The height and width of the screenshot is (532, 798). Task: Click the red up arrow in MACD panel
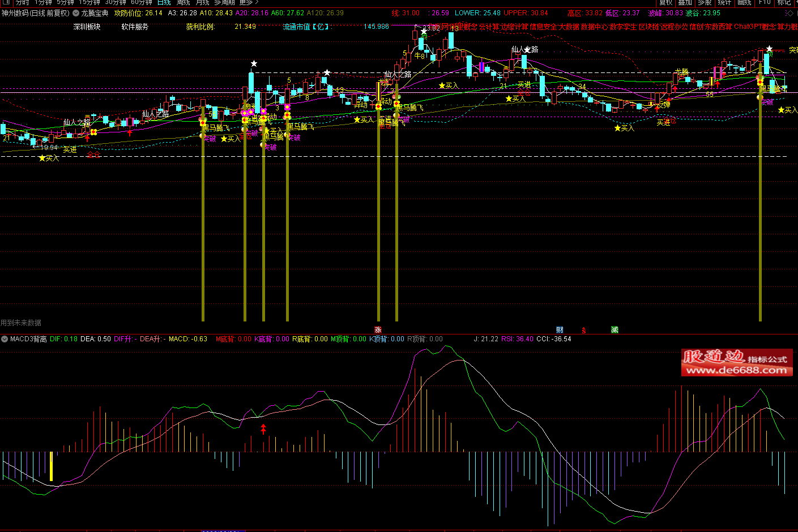point(263,429)
